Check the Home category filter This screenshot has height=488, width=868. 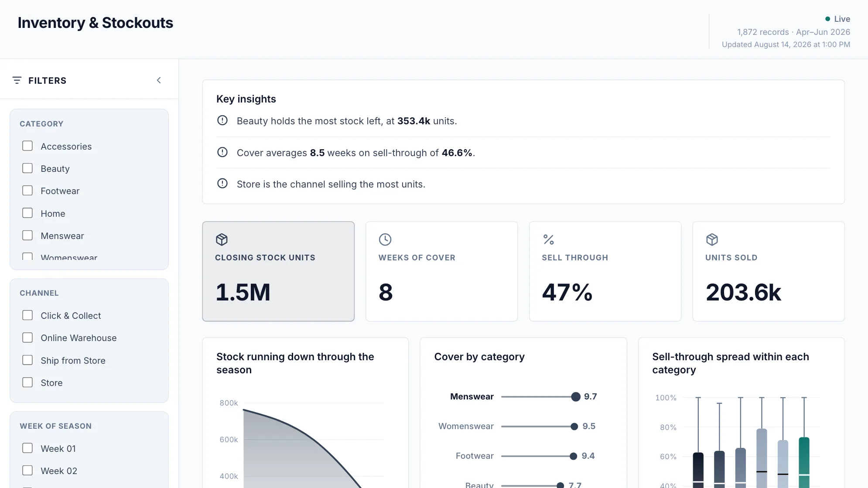(x=27, y=213)
